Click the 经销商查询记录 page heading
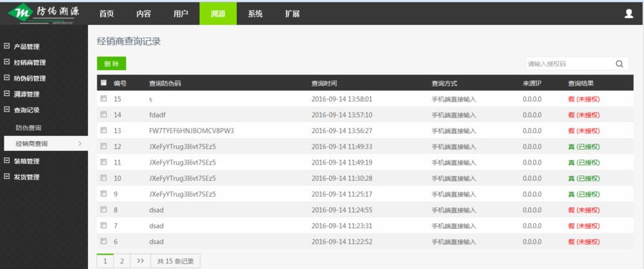 coord(129,41)
